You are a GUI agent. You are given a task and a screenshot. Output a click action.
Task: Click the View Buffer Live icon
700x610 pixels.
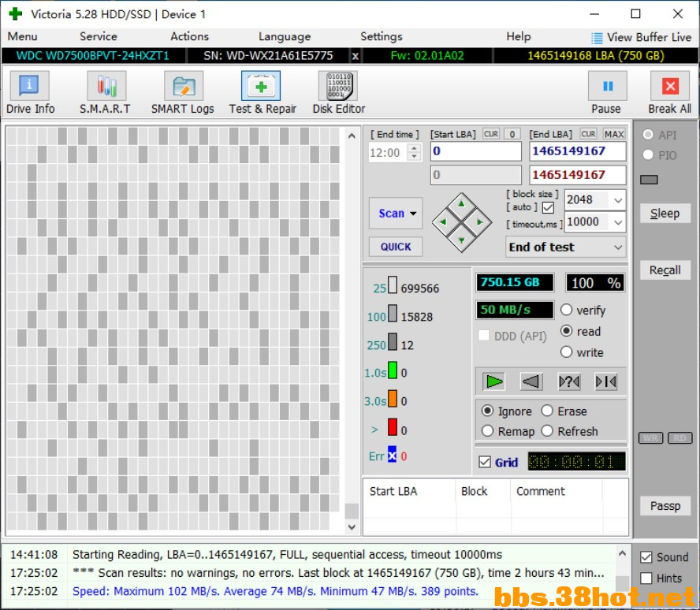597,37
